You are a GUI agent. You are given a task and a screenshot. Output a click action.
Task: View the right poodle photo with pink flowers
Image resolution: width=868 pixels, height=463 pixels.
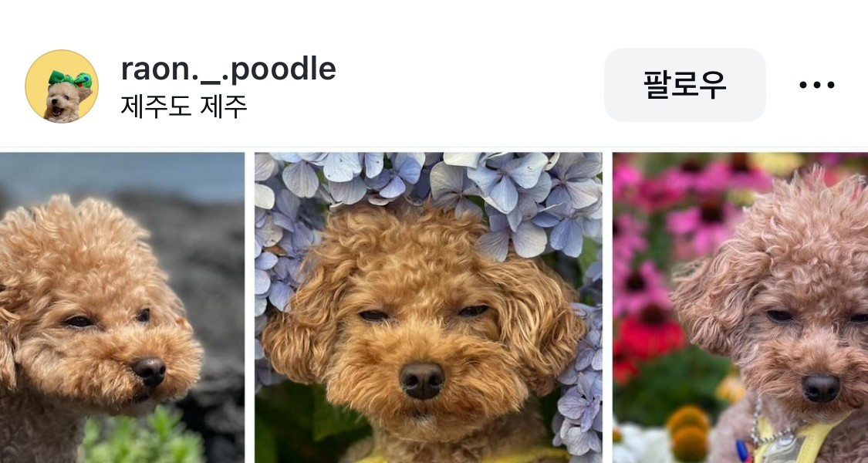coord(740,307)
